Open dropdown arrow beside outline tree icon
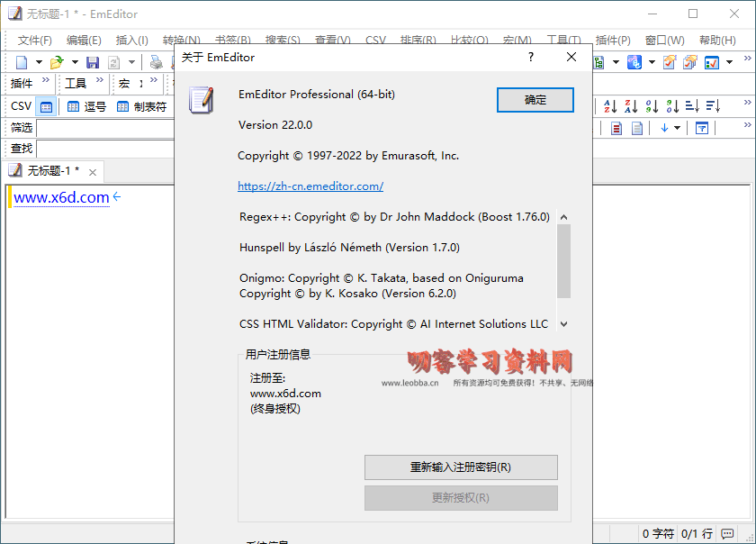The width and height of the screenshot is (756, 544). tap(616, 62)
